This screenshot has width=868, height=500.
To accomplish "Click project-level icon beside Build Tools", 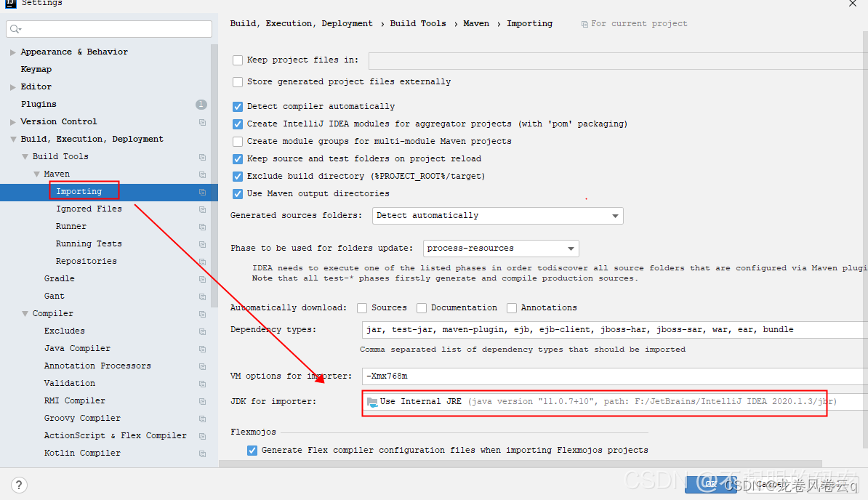I will click(203, 157).
